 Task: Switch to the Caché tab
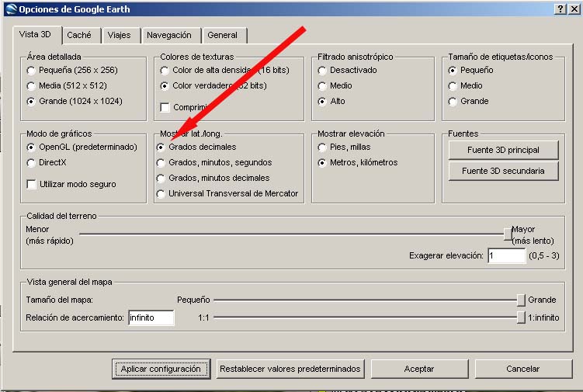click(x=79, y=35)
